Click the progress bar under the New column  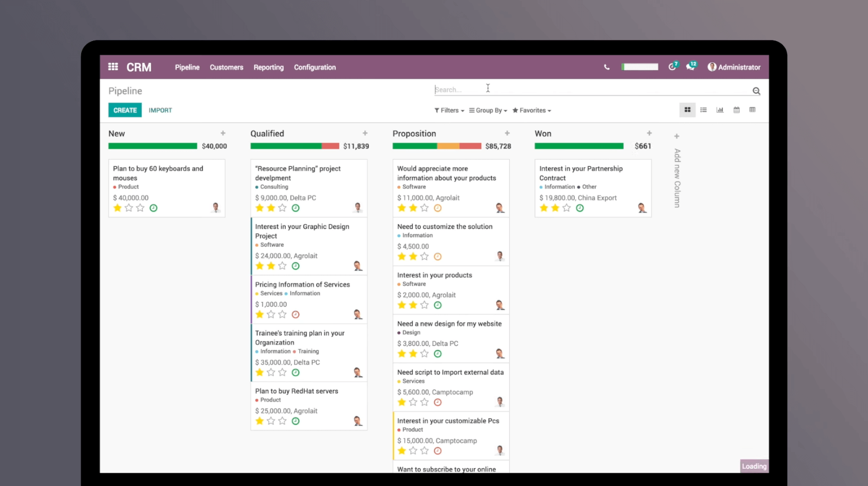(152, 146)
